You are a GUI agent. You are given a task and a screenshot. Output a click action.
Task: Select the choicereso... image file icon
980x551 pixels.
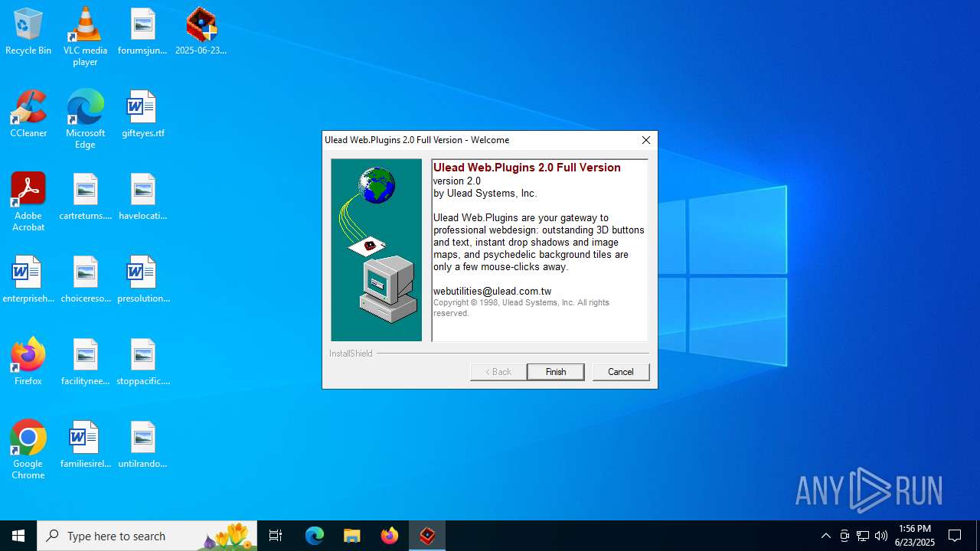pos(85,280)
